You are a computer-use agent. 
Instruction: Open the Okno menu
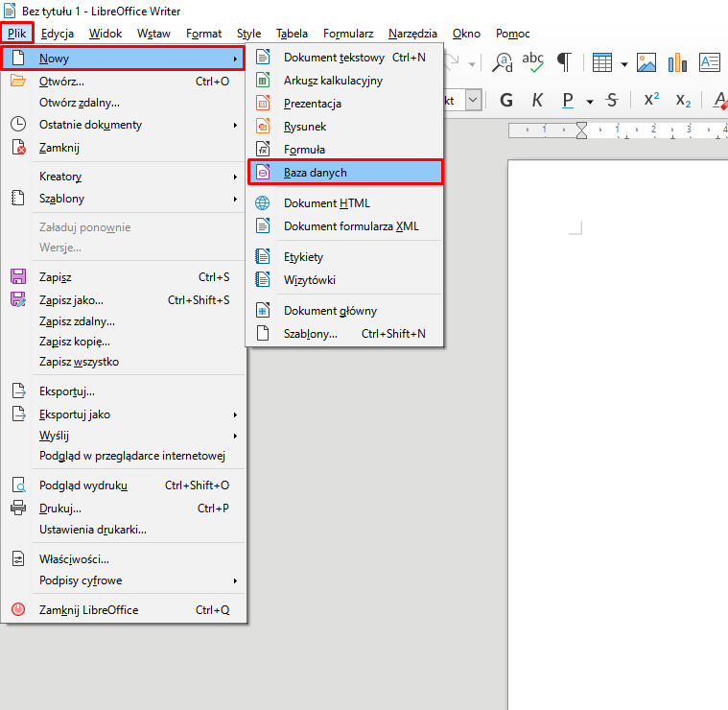click(466, 34)
